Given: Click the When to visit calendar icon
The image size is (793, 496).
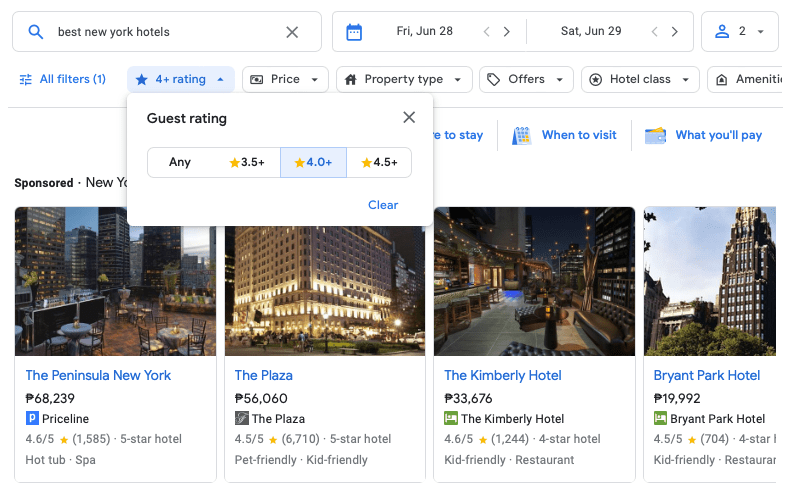Looking at the screenshot, I should [521, 136].
